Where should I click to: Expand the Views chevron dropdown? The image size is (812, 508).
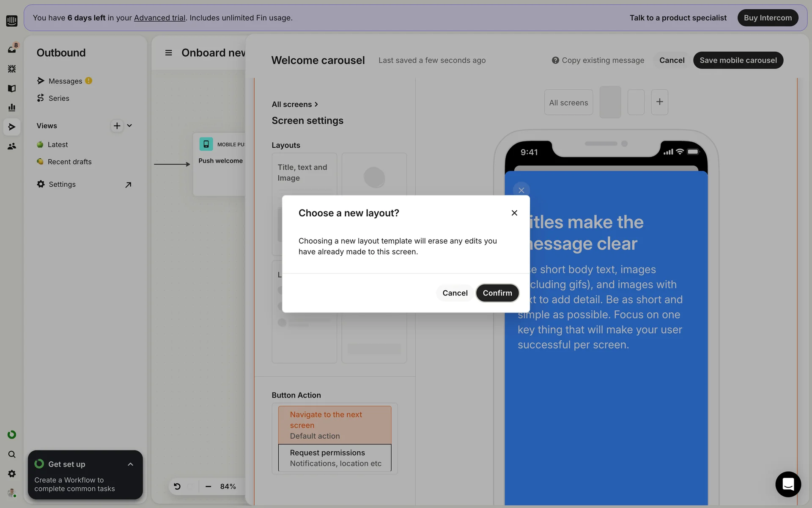point(129,126)
